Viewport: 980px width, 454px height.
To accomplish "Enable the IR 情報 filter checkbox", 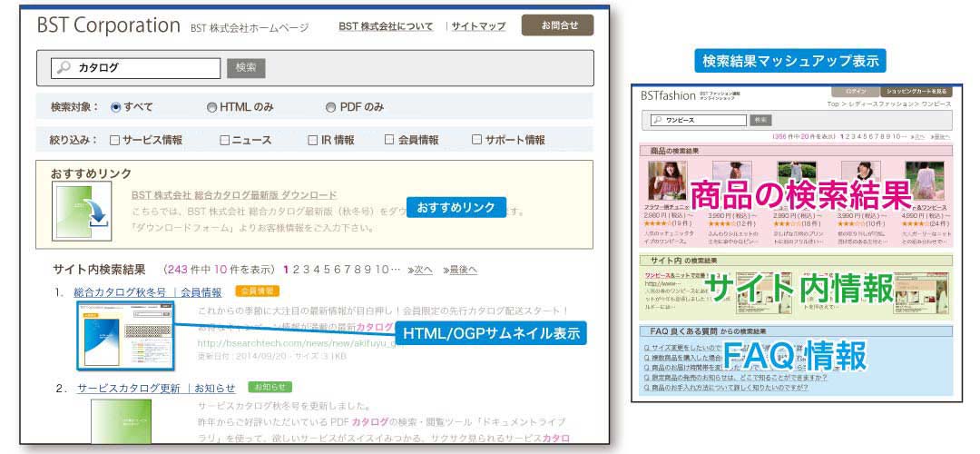I will (312, 140).
